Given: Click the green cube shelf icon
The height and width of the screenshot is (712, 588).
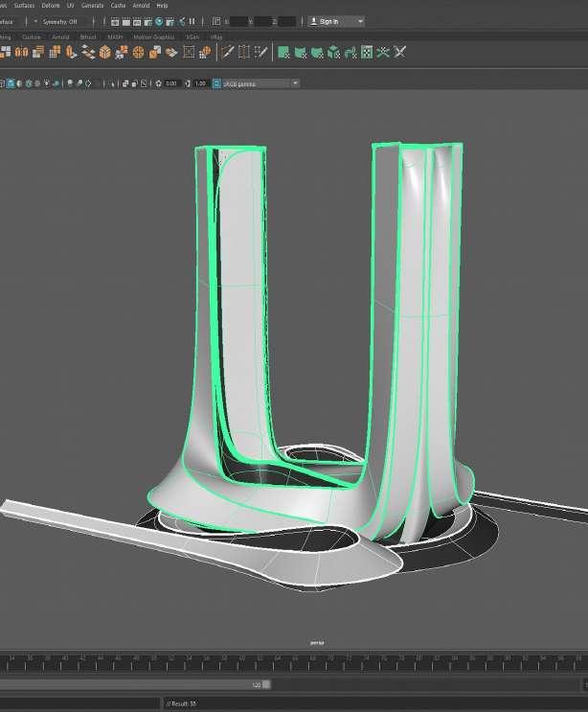Looking at the screenshot, I should click(333, 52).
